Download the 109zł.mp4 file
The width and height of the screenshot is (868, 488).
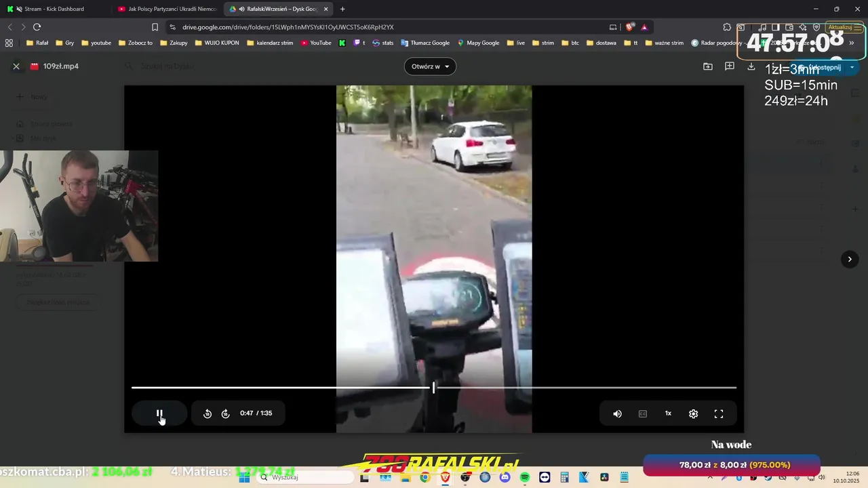[751, 66]
